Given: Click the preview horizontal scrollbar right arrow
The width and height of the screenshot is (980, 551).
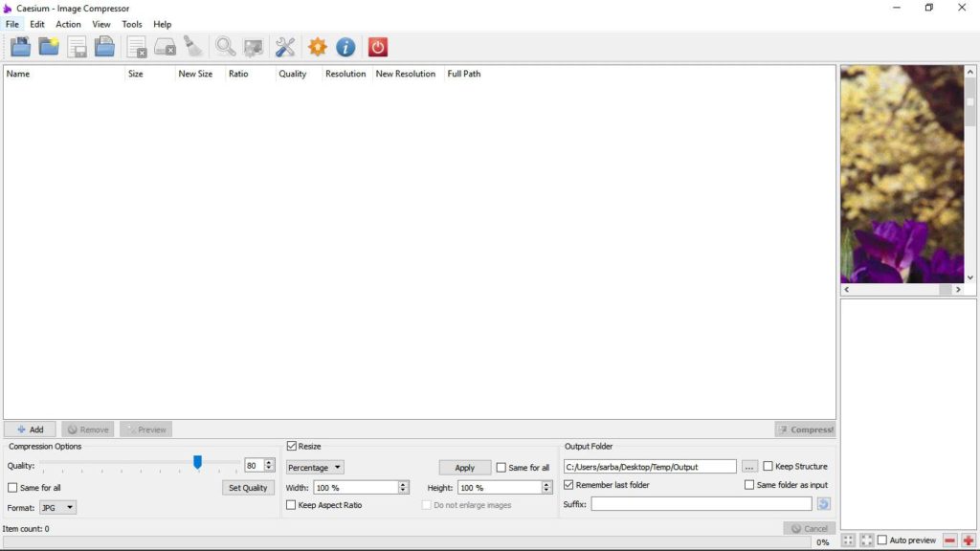Looking at the screenshot, I should [958, 289].
